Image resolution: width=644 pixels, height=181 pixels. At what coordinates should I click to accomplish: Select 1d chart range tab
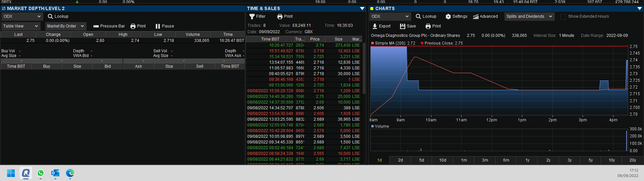click(x=379, y=160)
